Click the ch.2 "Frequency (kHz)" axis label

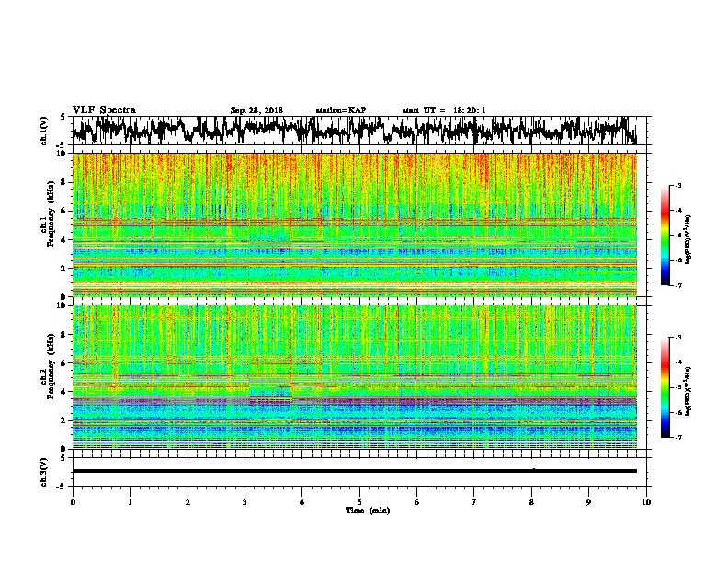point(51,366)
